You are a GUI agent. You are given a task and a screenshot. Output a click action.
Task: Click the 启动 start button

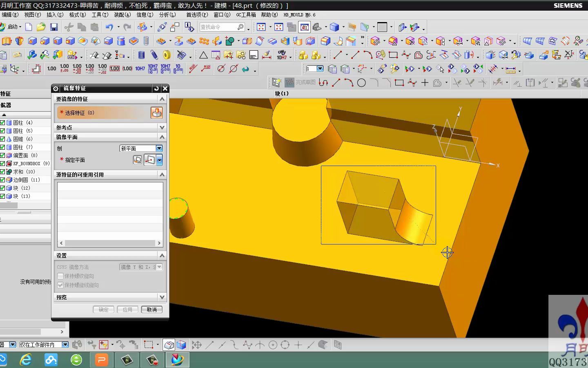pyautogui.click(x=11, y=27)
